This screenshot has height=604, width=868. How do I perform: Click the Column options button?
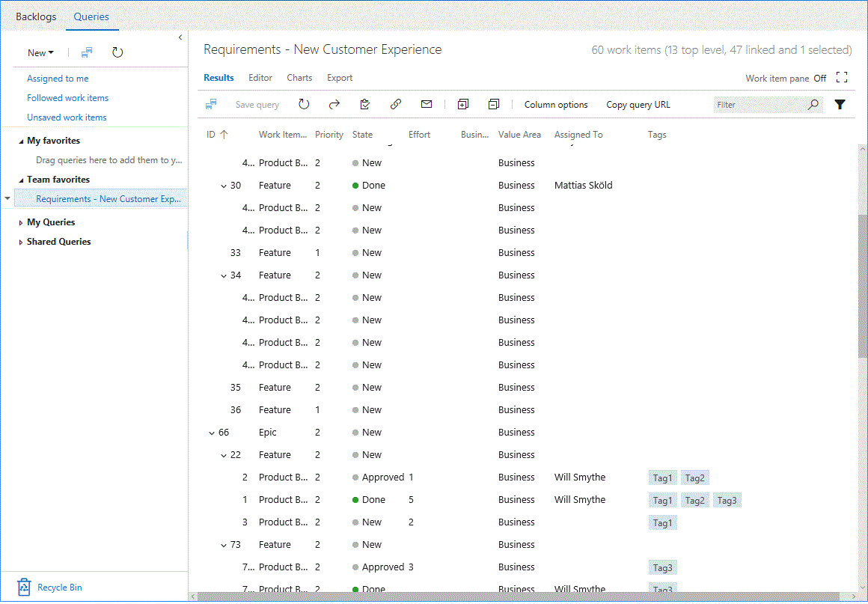(x=556, y=105)
